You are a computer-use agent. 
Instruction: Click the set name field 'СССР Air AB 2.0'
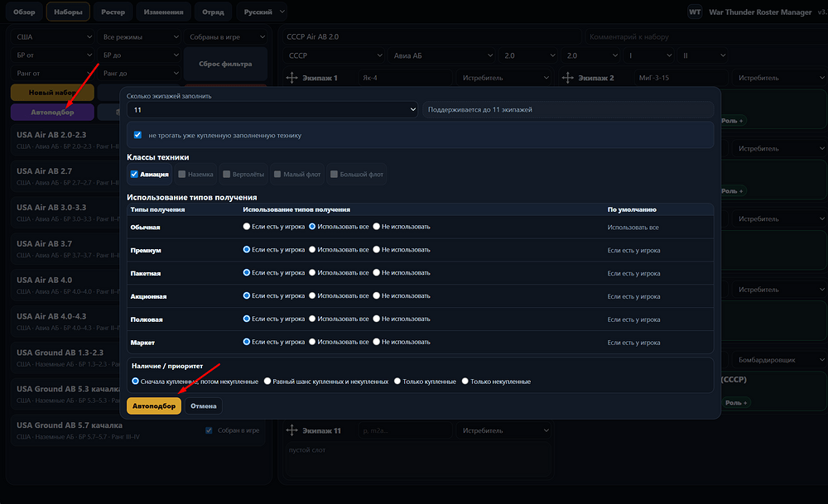pos(432,37)
